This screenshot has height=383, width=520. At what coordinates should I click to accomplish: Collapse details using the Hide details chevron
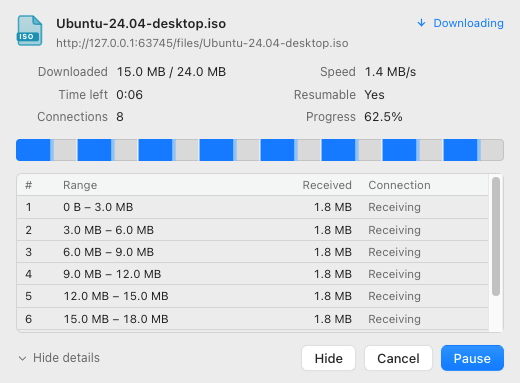[x=22, y=358]
